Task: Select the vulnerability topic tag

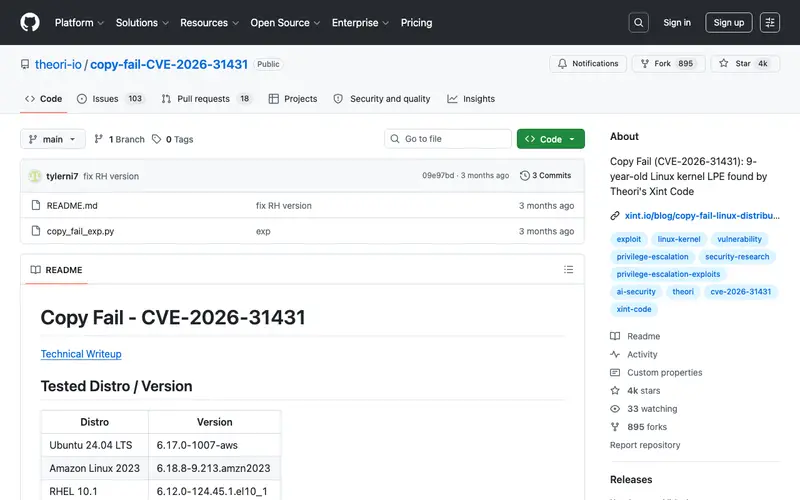Action: pos(739,239)
